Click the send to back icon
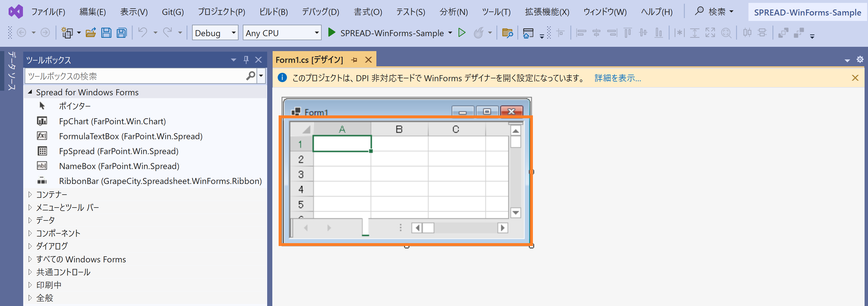Image resolution: width=868 pixels, height=306 pixels. pyautogui.click(x=799, y=33)
